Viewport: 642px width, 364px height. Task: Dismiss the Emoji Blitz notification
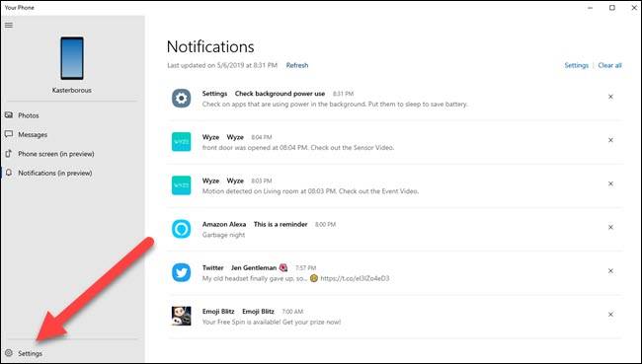click(610, 315)
